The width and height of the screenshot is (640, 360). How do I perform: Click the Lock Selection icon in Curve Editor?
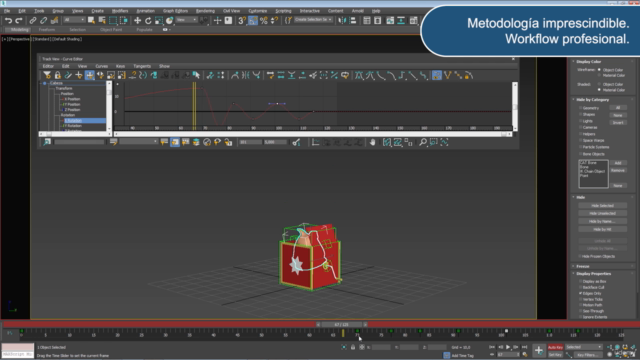(58, 75)
